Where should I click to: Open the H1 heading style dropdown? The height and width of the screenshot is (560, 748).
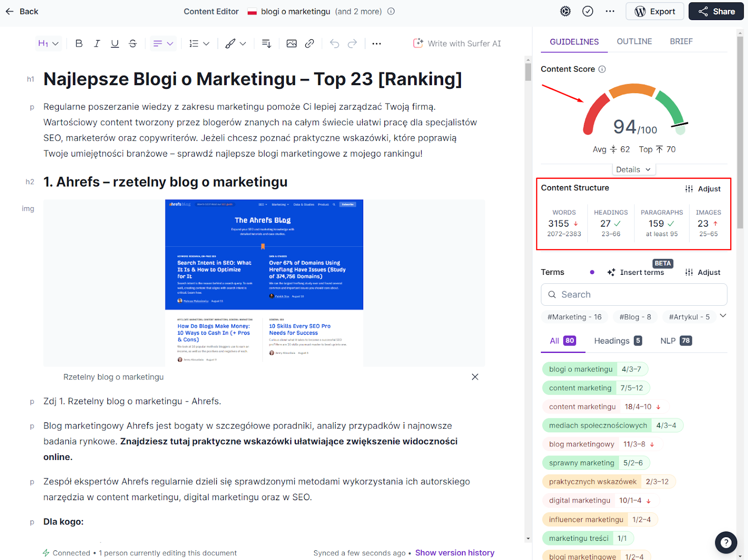(49, 43)
